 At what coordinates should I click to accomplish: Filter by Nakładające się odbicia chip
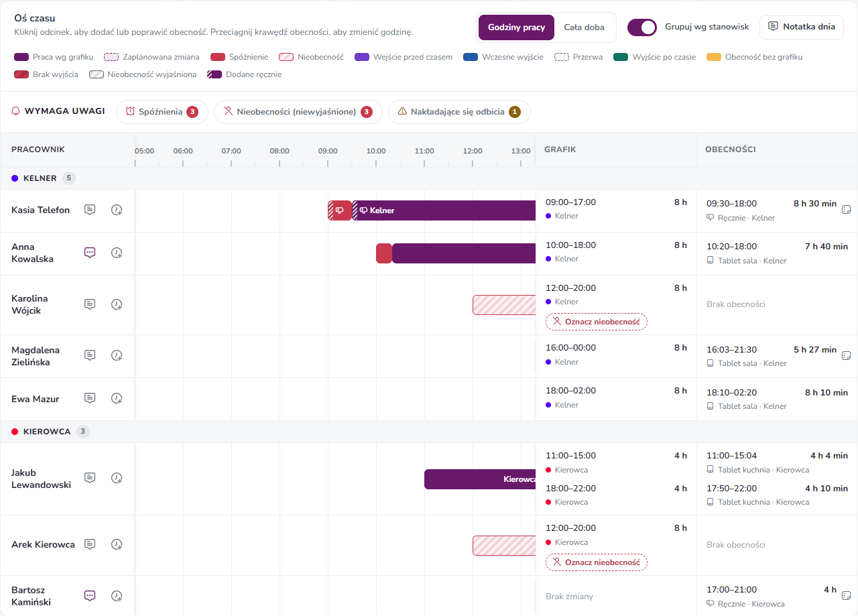point(459,112)
